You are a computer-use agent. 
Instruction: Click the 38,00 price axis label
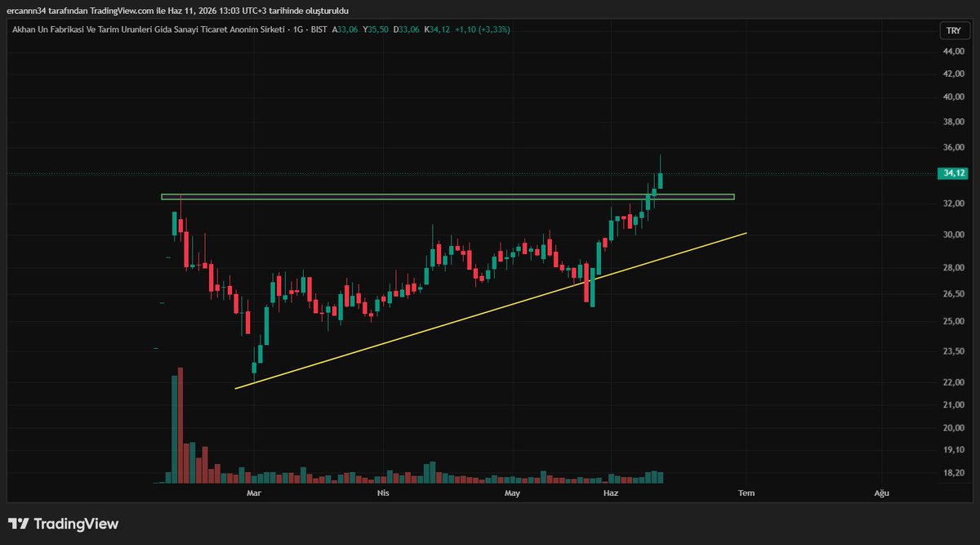point(954,121)
